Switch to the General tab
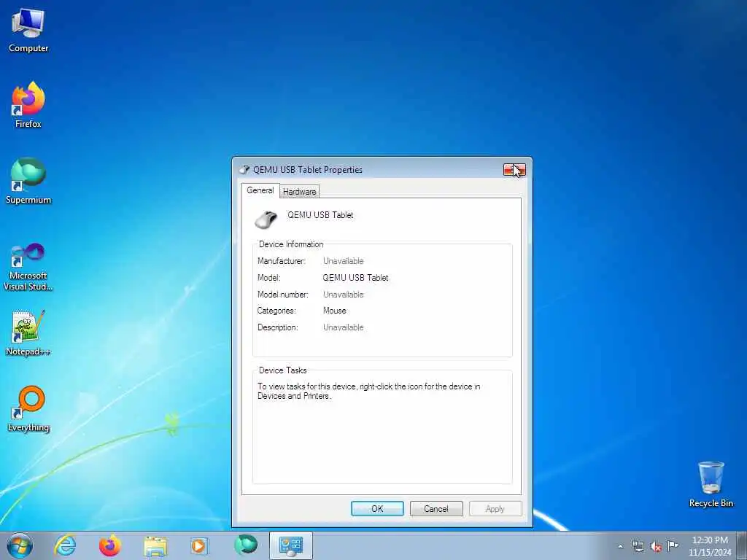The width and height of the screenshot is (747, 560). point(260,190)
